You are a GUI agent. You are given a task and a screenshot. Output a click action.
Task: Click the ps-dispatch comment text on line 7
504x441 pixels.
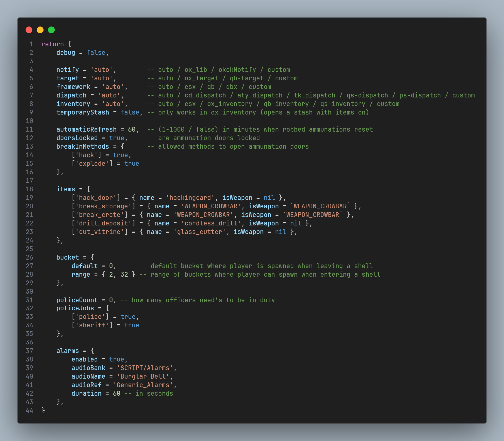coord(420,95)
